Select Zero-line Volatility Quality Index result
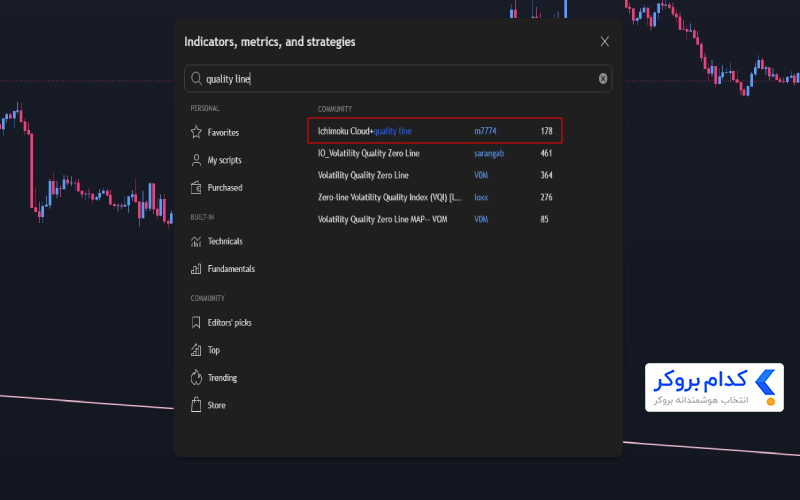The height and width of the screenshot is (500, 800). click(435, 197)
